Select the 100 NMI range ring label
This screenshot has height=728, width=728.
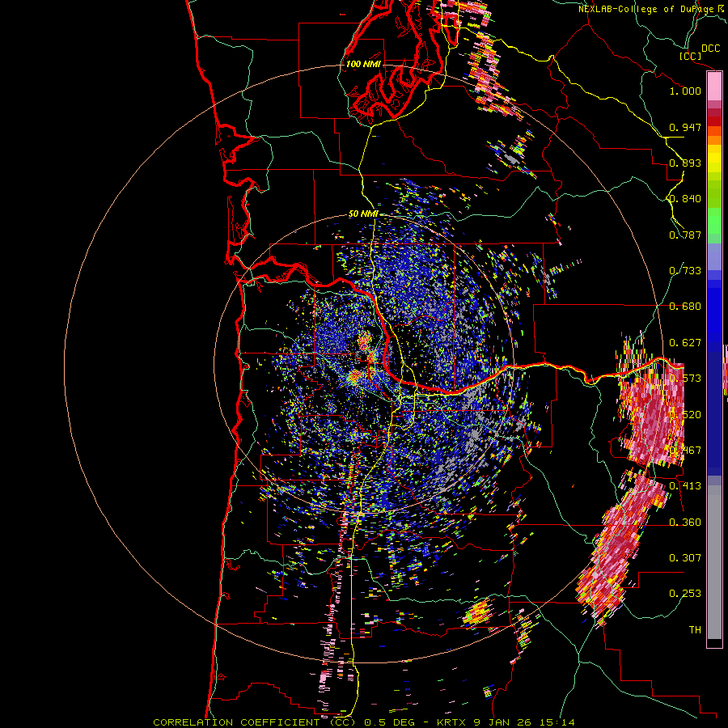coord(363,64)
